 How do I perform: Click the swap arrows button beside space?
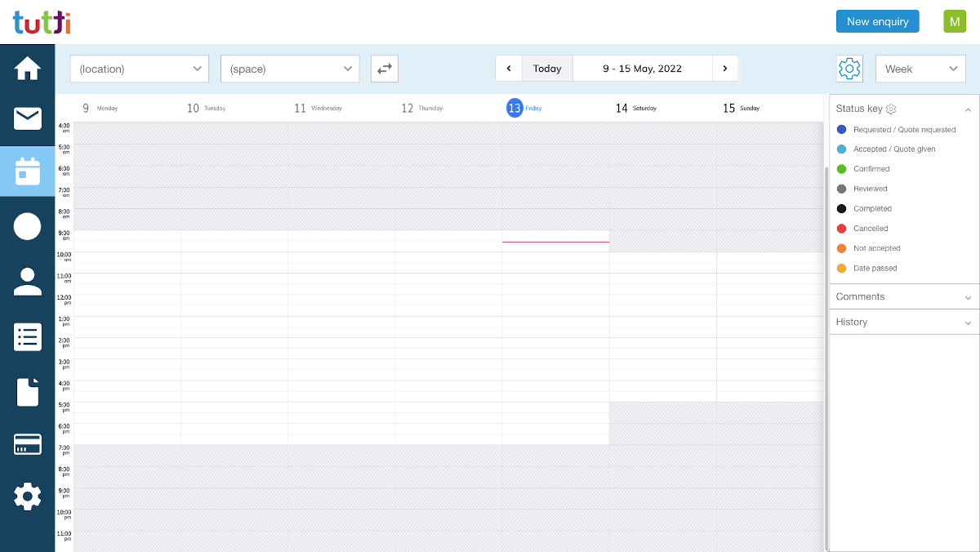point(385,69)
